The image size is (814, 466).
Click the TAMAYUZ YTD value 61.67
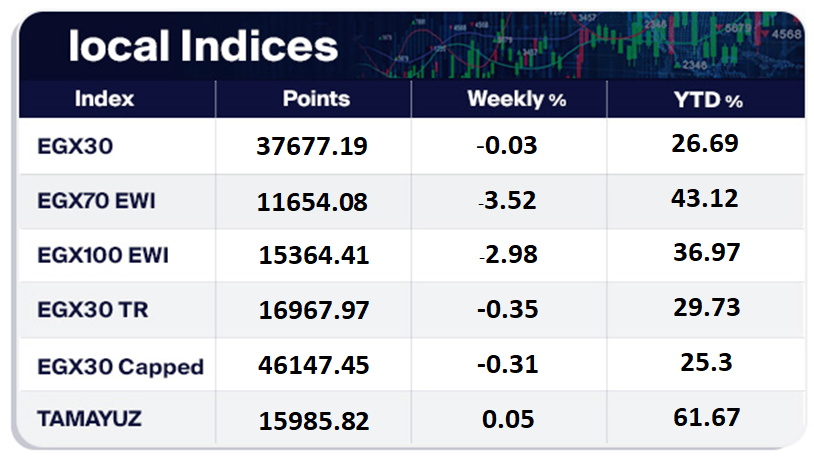705,419
